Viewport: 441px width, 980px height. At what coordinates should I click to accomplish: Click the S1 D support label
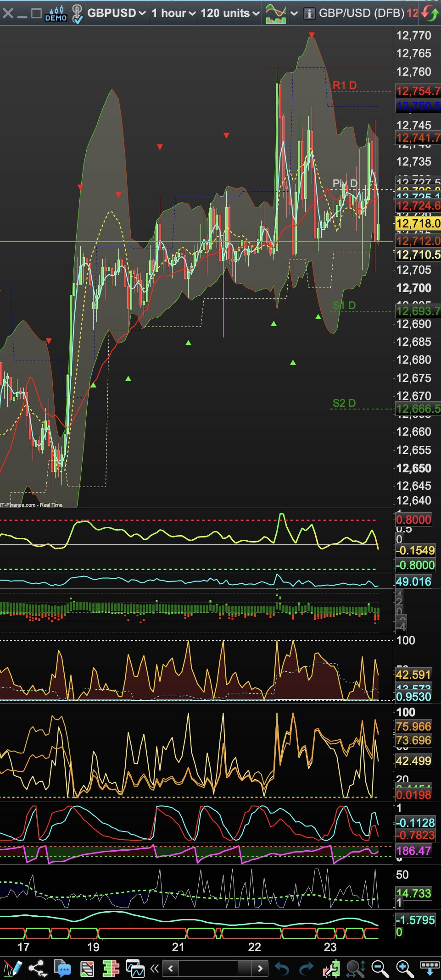pyautogui.click(x=344, y=305)
